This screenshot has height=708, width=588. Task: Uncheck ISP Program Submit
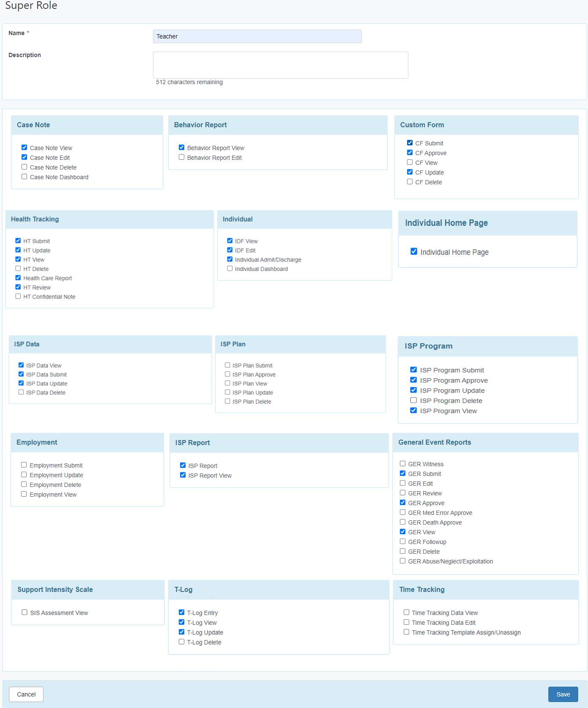pyautogui.click(x=413, y=370)
